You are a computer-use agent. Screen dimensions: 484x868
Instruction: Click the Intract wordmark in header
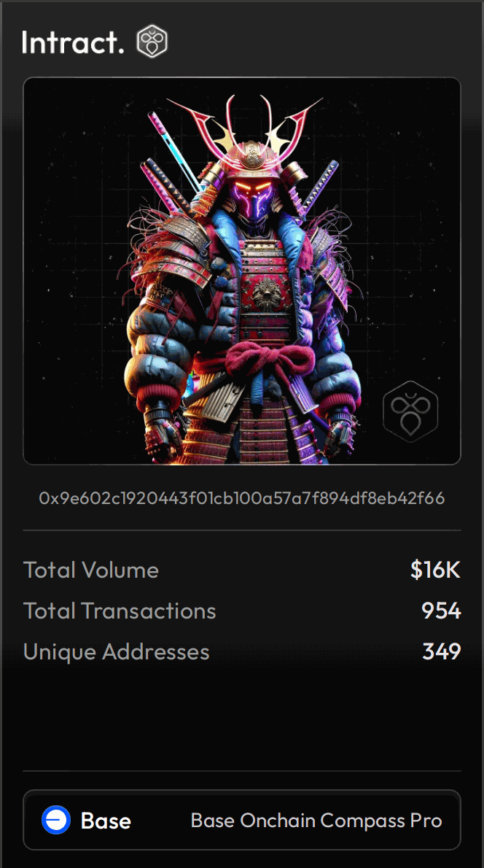coord(73,42)
